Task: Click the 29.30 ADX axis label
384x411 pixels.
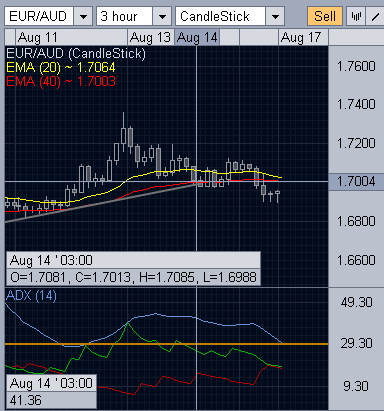Action: tap(356, 343)
